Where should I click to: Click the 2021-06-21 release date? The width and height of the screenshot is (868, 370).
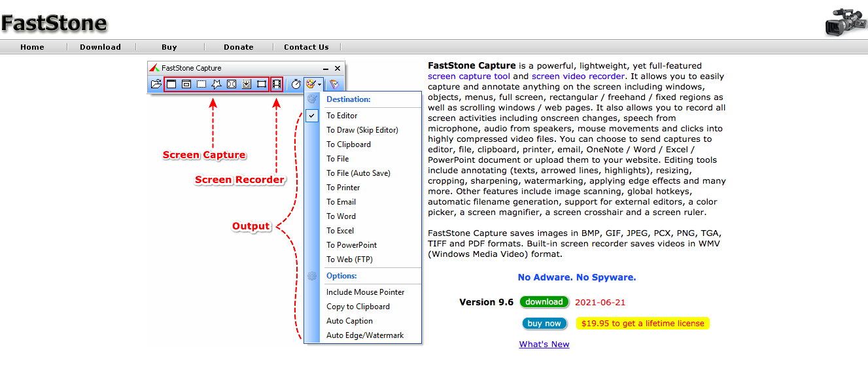600,303
